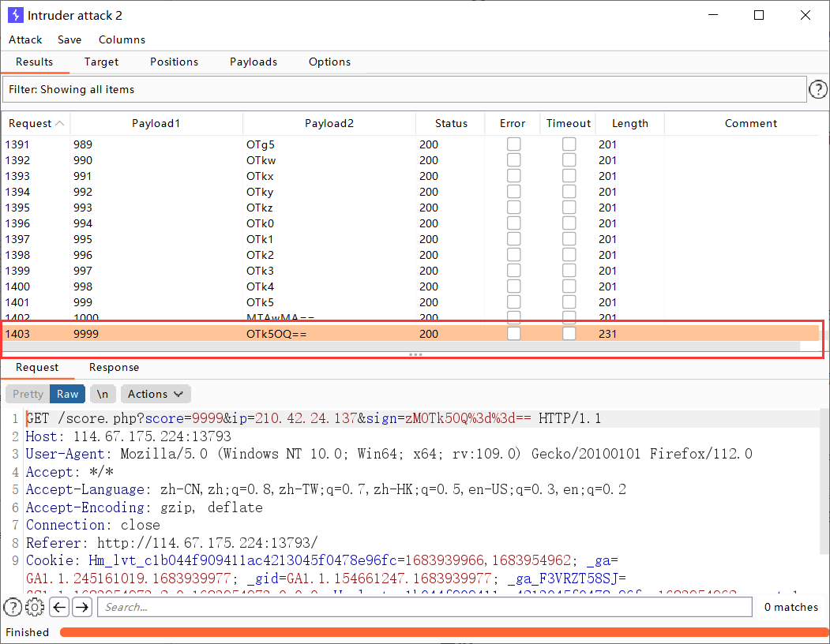Screen dimensions: 830x644
Task: Switch to the Options tab
Action: click(x=330, y=62)
